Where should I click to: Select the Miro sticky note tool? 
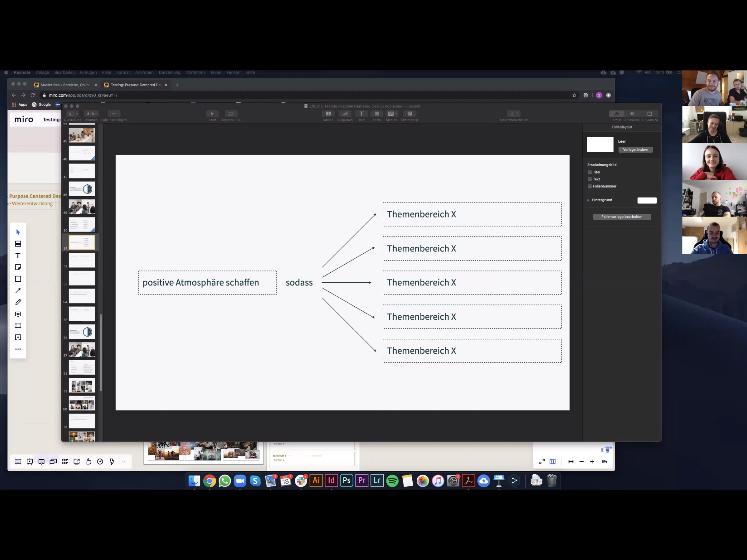click(18, 267)
